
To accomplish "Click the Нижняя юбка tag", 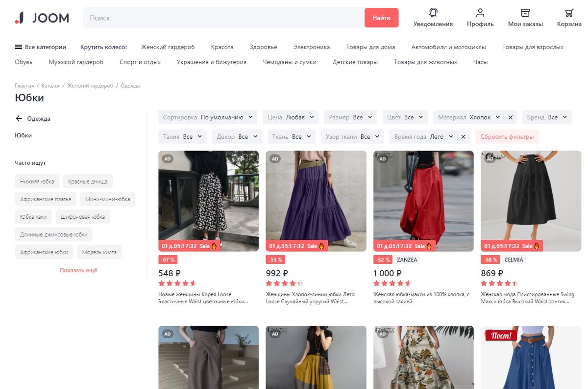I will tap(37, 181).
